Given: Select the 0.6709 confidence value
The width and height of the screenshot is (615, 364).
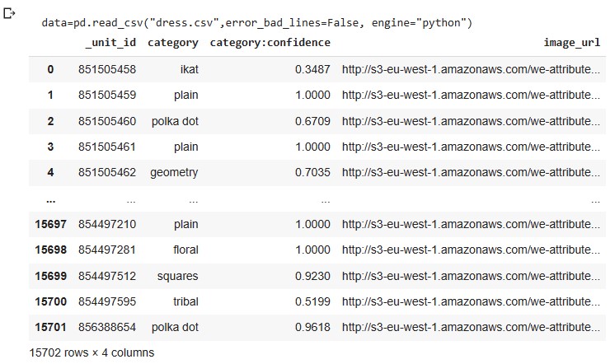Looking at the screenshot, I should click(312, 121).
